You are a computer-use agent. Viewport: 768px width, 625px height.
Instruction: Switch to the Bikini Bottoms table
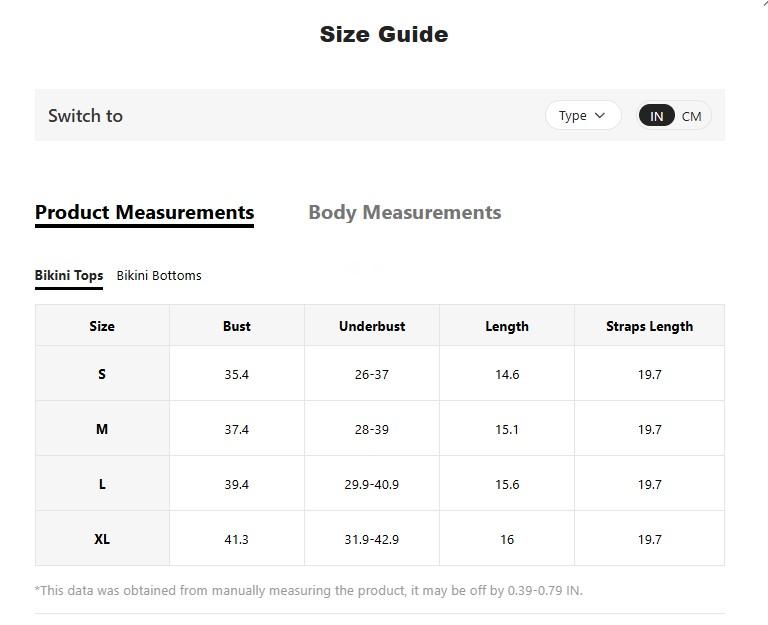click(x=159, y=275)
